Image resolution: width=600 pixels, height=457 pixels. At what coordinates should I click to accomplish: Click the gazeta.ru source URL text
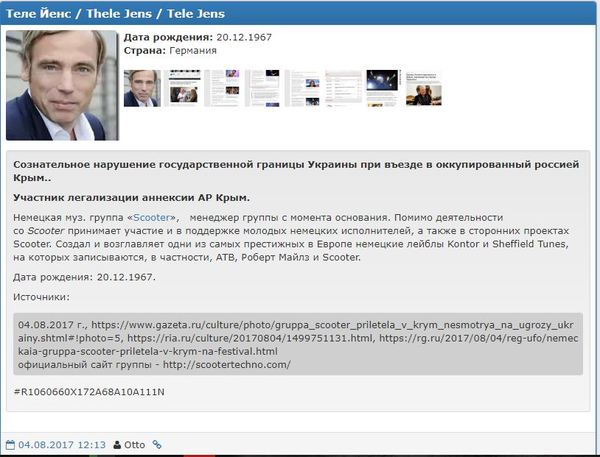point(295,331)
